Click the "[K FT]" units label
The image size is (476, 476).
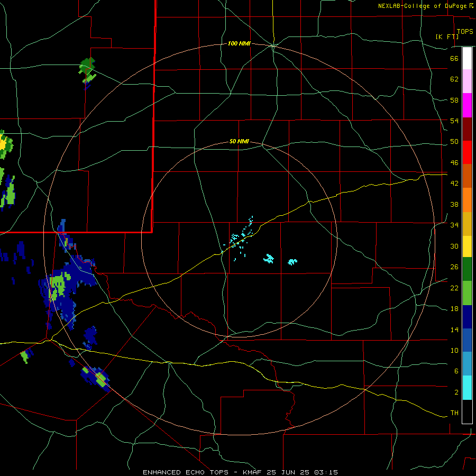point(447,36)
